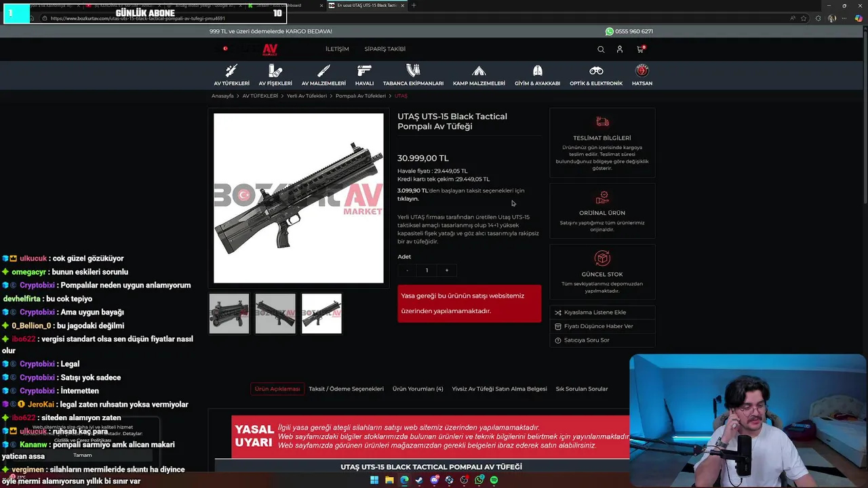Image resolution: width=868 pixels, height=488 pixels.
Task: Select Yivsiz Av Tüfeği Satın Alma Belgesi tab
Action: coord(499,389)
